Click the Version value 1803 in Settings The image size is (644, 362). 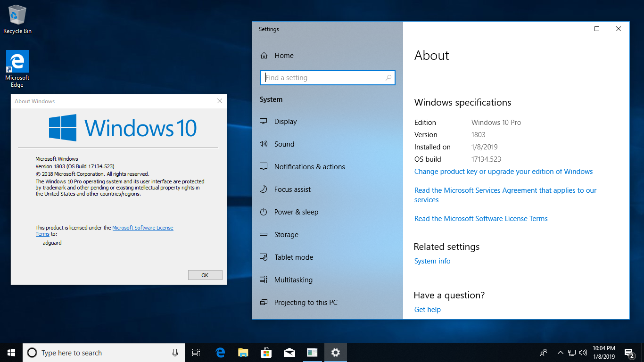pyautogui.click(x=479, y=135)
